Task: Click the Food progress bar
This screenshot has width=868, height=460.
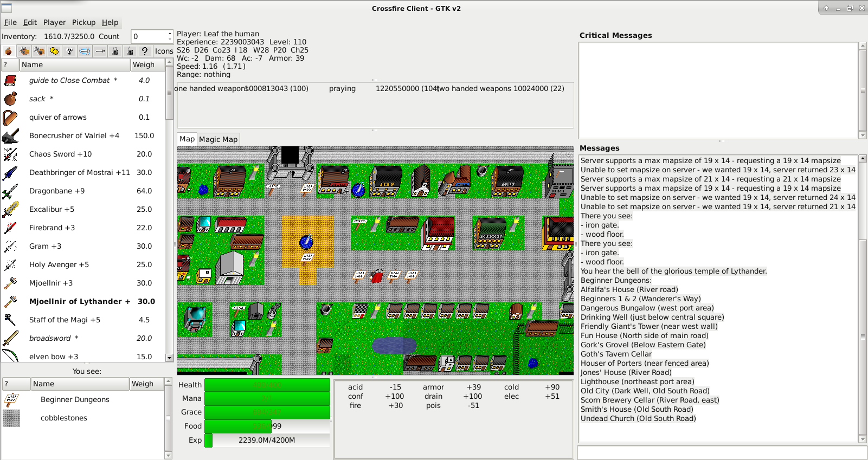Action: (x=267, y=426)
